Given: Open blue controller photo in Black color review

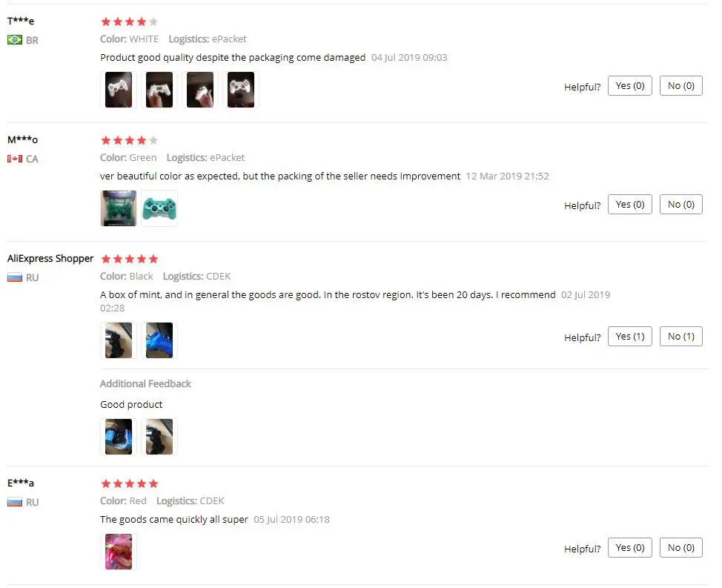Looking at the screenshot, I should click(x=159, y=340).
